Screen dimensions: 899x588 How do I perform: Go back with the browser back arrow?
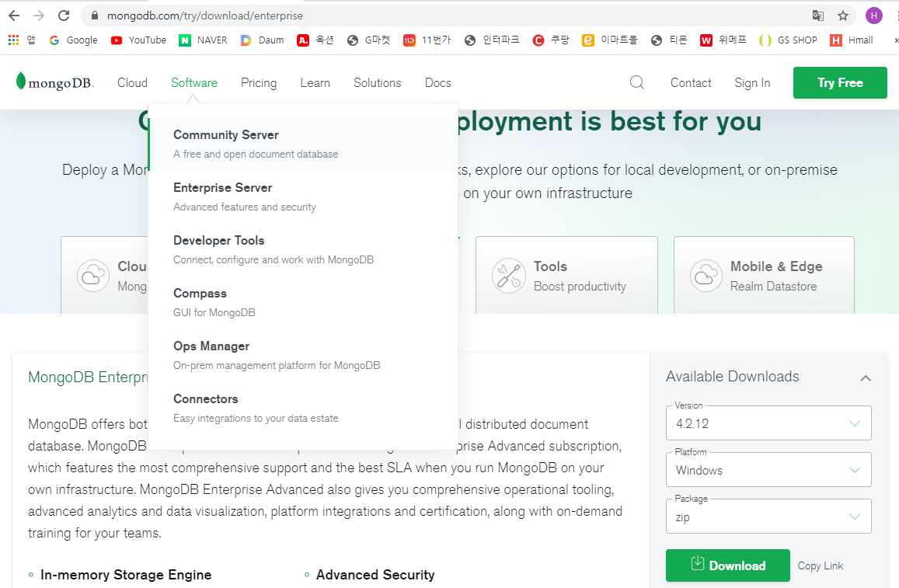14,16
